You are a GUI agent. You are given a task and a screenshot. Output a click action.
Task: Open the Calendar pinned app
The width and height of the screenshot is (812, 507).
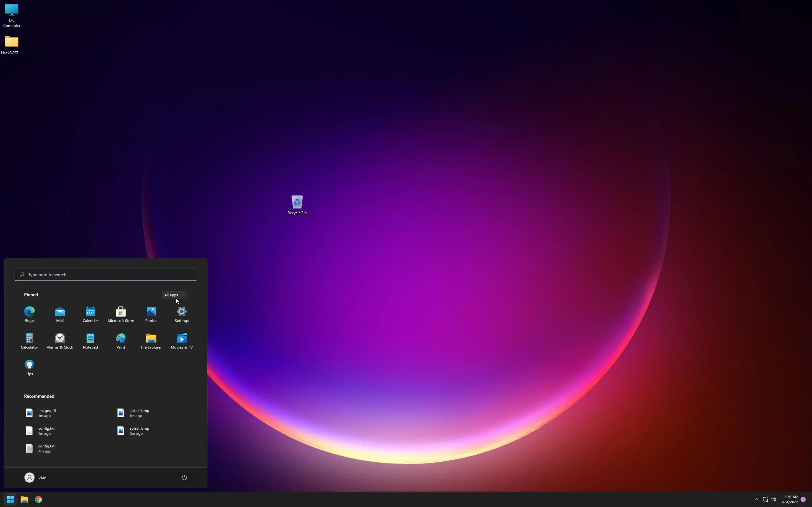point(90,314)
